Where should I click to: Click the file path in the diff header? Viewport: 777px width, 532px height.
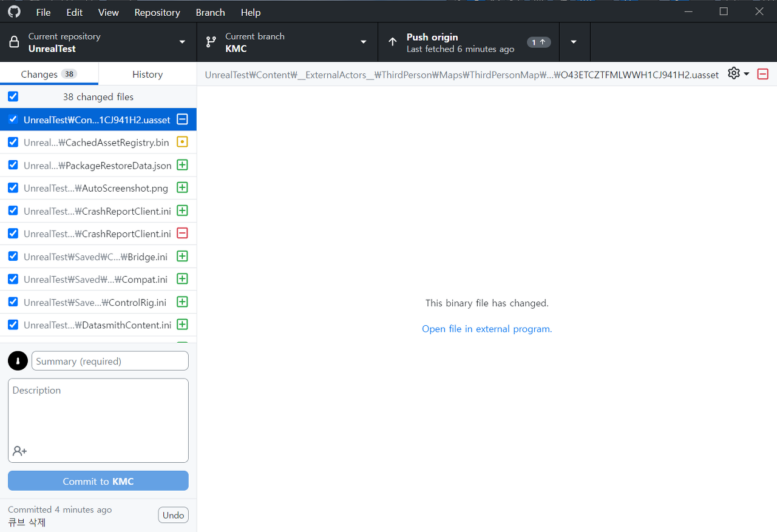[x=462, y=75]
